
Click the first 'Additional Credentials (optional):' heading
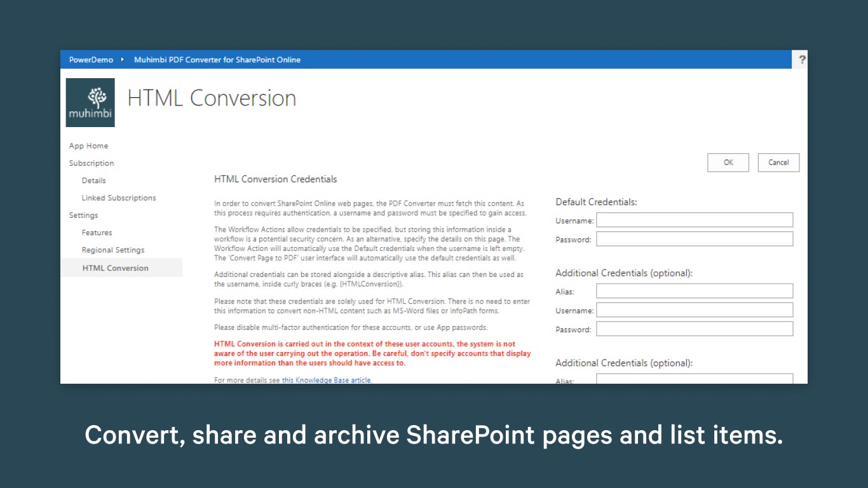click(624, 273)
